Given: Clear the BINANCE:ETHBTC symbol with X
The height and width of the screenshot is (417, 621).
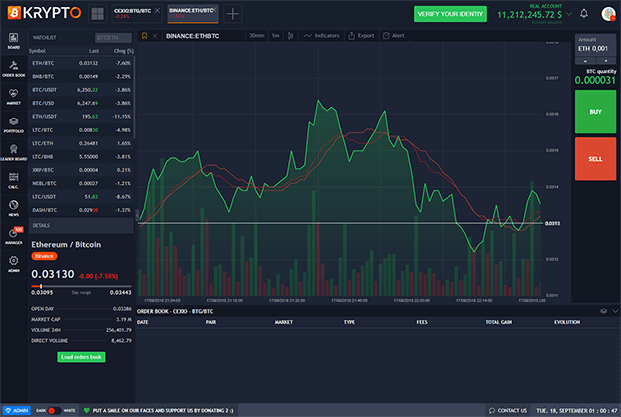Looking at the screenshot, I should 155,36.
